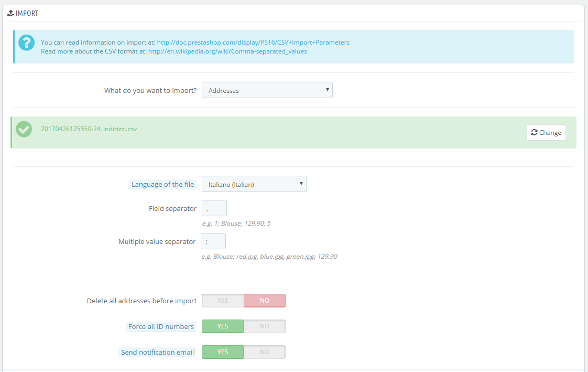This screenshot has height=372, width=588.
Task: Expand the Language of the file dropdown
Action: 254,184
